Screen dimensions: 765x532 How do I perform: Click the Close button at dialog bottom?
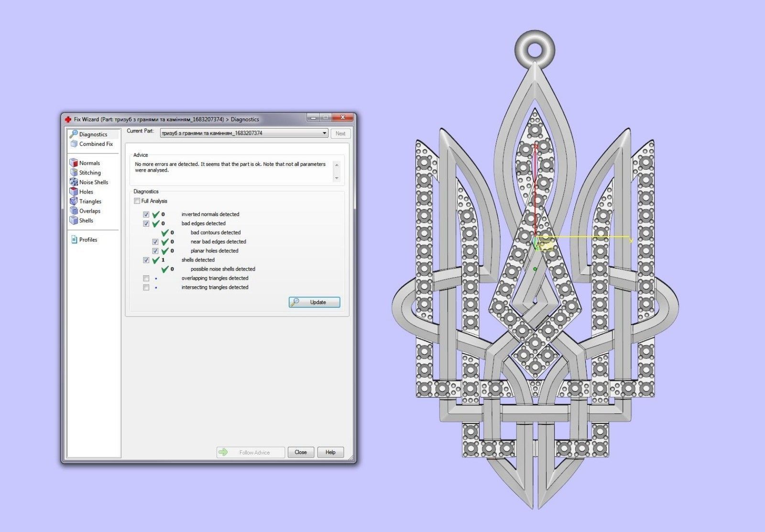point(301,452)
